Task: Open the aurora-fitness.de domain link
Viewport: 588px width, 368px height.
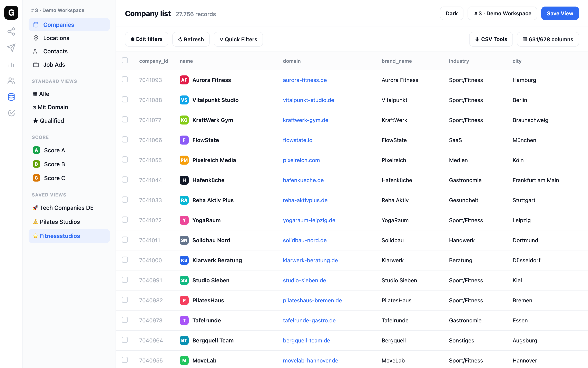Action: 305,80
